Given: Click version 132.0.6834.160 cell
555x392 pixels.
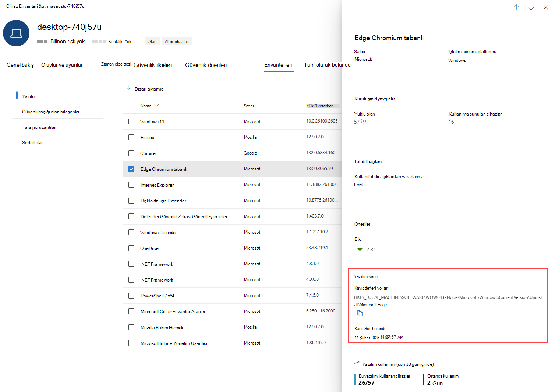Looking at the screenshot, I should pos(321,152).
